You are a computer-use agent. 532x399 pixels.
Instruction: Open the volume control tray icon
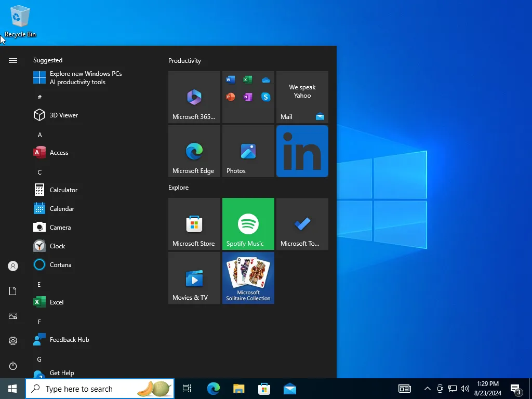click(x=465, y=389)
